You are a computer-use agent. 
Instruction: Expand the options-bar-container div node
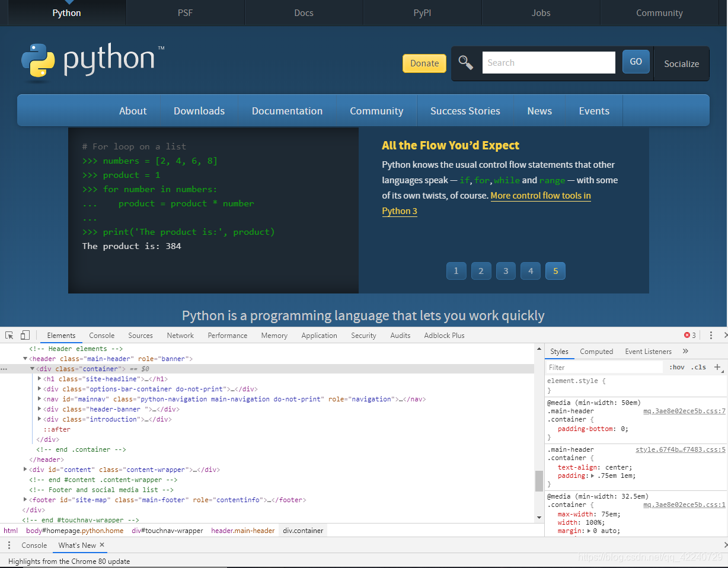tap(39, 389)
